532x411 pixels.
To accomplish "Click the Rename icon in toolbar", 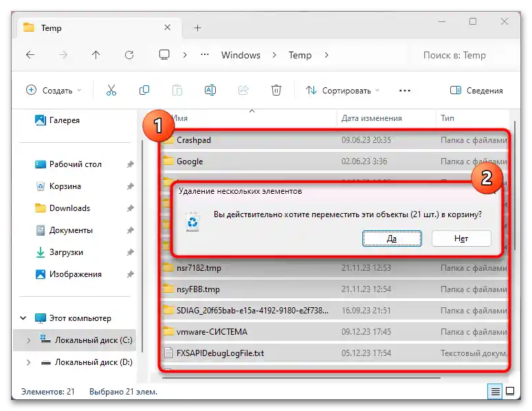I will coord(210,90).
